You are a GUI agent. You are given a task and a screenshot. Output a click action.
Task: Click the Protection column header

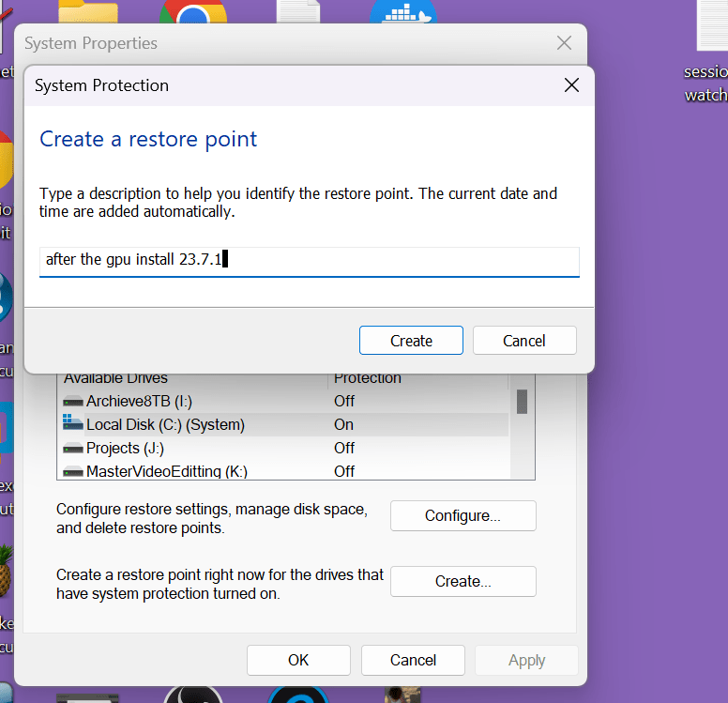coord(417,379)
